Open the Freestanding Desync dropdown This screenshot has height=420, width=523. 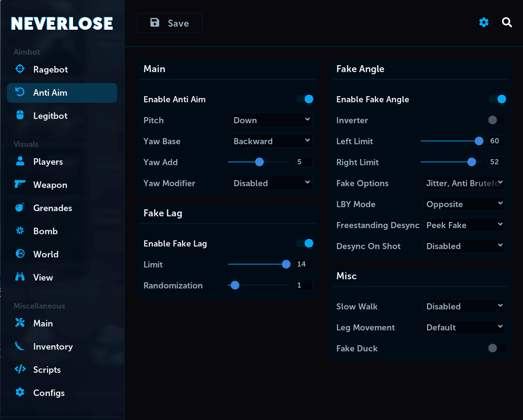click(464, 225)
